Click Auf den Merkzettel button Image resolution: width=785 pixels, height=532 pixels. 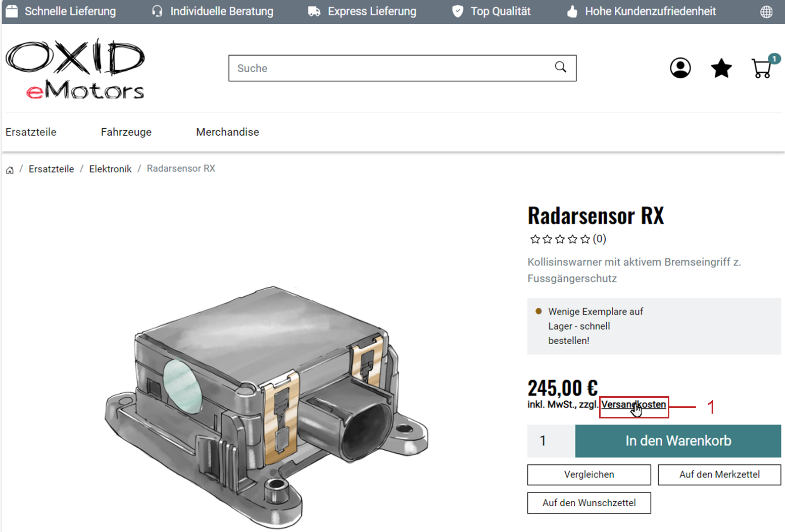click(719, 474)
